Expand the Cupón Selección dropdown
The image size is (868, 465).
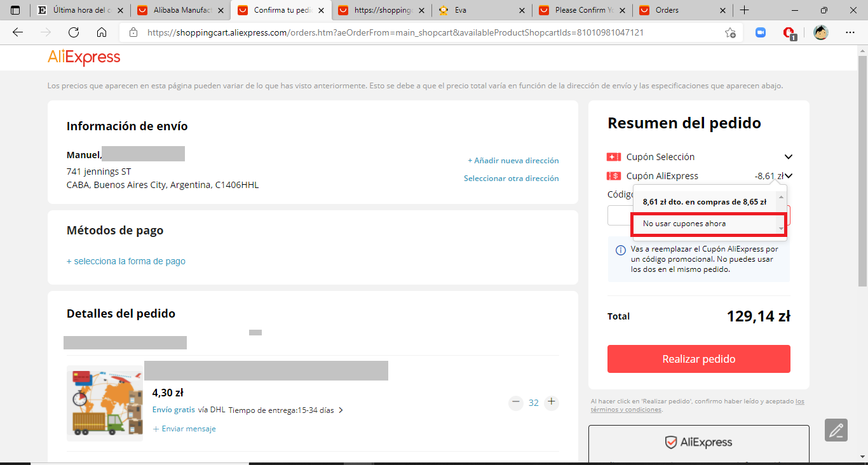[x=789, y=157]
